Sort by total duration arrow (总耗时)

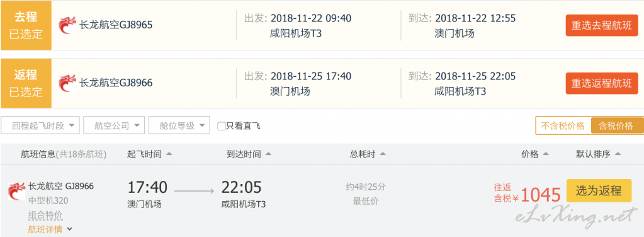click(x=383, y=154)
